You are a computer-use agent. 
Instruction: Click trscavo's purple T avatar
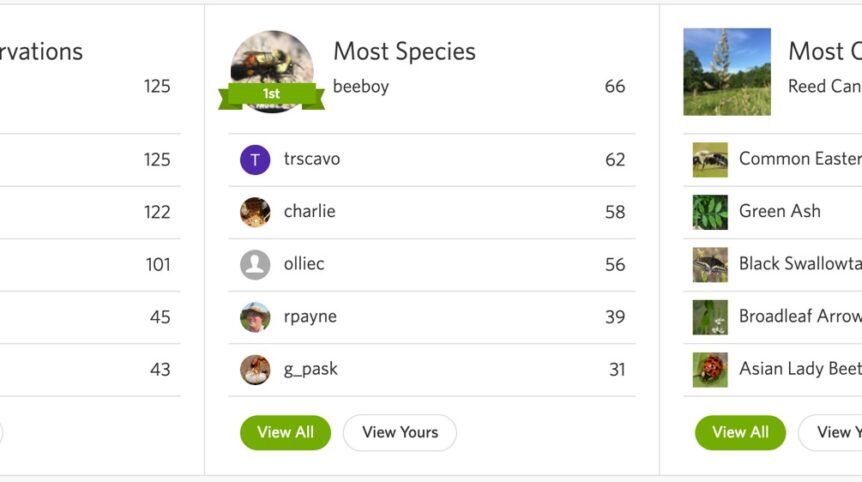coord(255,159)
